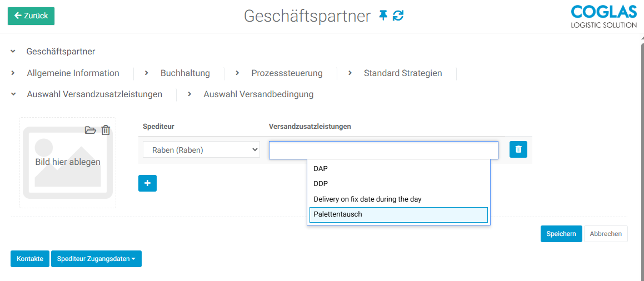This screenshot has width=644, height=281.
Task: Expand the Buchhaltung section
Action: (185, 73)
